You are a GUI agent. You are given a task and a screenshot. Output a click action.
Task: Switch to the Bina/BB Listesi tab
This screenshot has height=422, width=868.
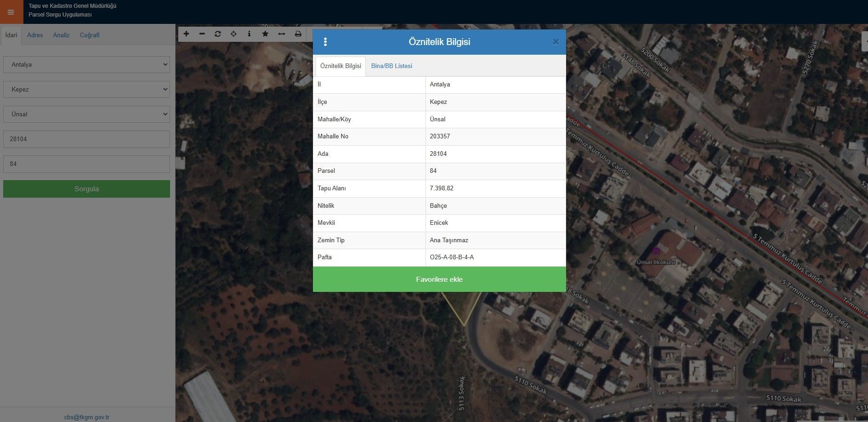click(391, 66)
